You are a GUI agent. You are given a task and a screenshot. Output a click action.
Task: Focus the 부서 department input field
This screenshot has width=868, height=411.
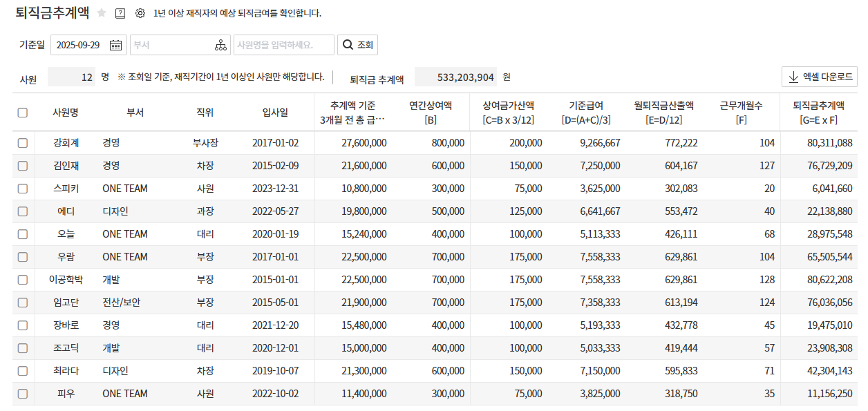click(x=171, y=45)
